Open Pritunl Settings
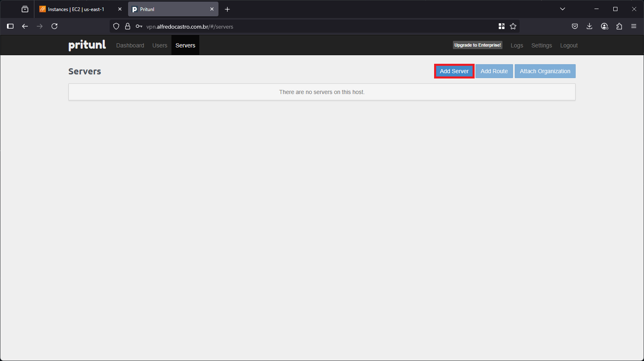Screen dimensions: 644x361 pyautogui.click(x=542, y=45)
